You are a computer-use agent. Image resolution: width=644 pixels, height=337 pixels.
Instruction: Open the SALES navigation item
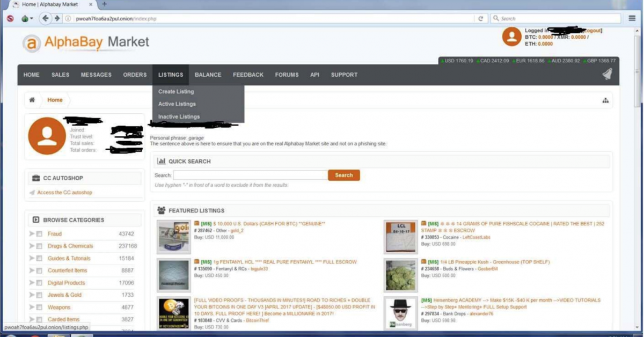click(60, 75)
